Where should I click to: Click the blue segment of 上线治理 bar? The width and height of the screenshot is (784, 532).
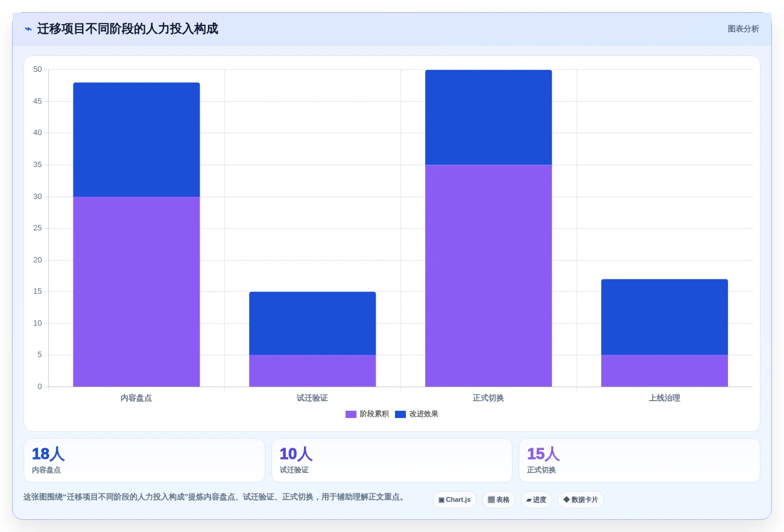[665, 317]
